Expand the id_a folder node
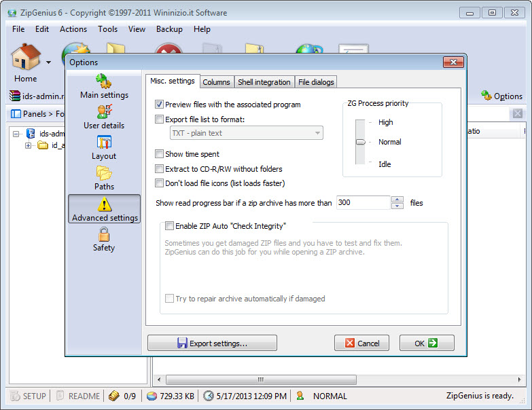This screenshot has height=410, width=532. click(x=28, y=146)
